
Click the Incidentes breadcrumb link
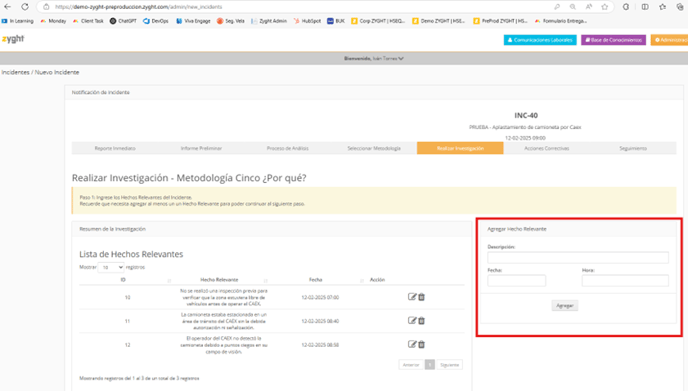[15, 72]
